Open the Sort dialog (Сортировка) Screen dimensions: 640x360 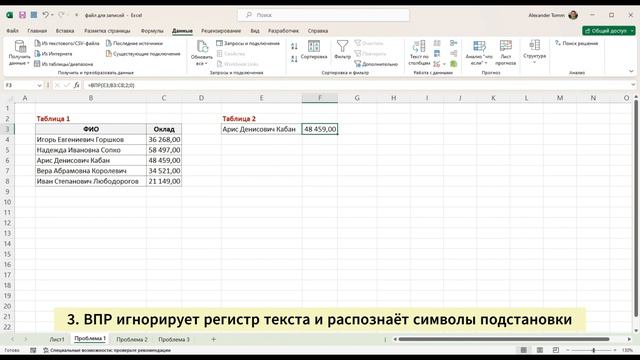coord(314,50)
